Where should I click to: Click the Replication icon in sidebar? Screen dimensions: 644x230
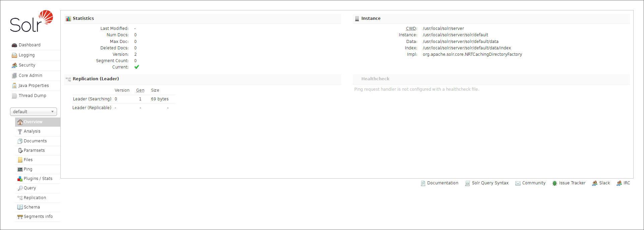point(20,198)
